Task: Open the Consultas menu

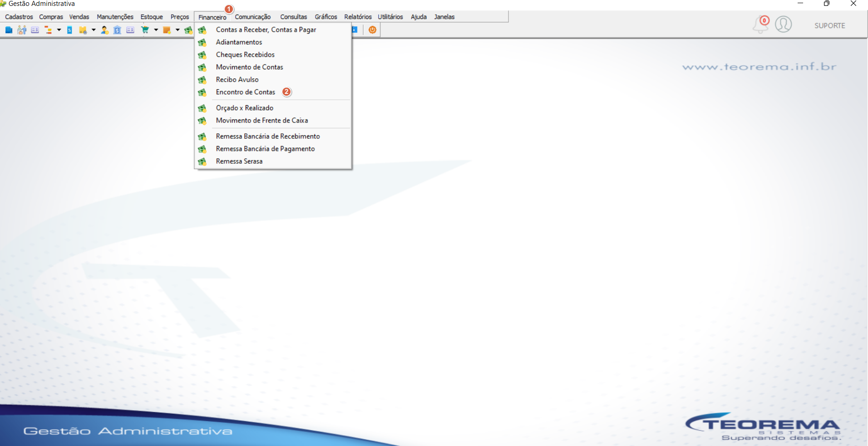Action: 293,17
